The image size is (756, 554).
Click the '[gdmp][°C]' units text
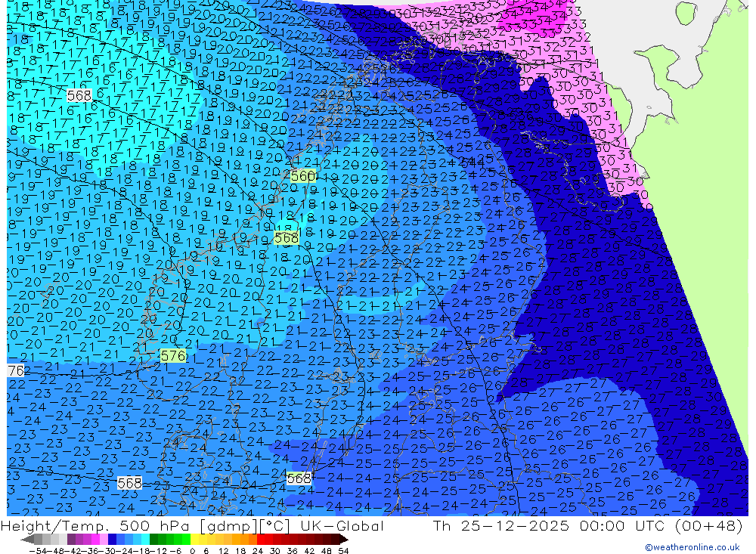[244, 525]
